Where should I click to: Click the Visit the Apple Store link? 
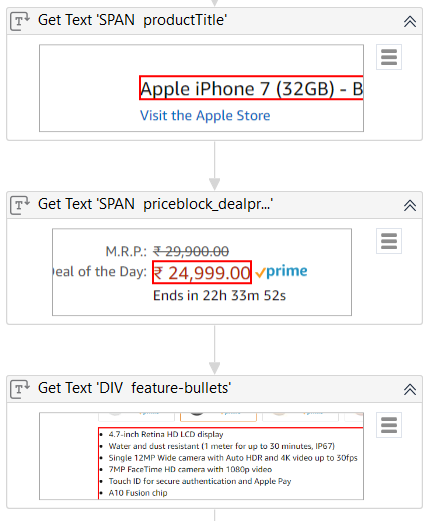click(205, 116)
